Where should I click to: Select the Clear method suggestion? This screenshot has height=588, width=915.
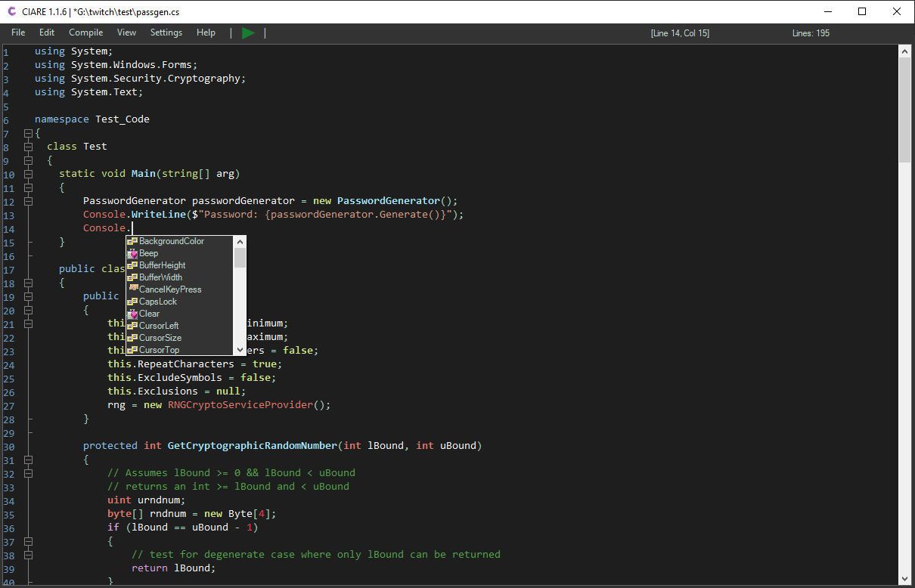coord(180,314)
